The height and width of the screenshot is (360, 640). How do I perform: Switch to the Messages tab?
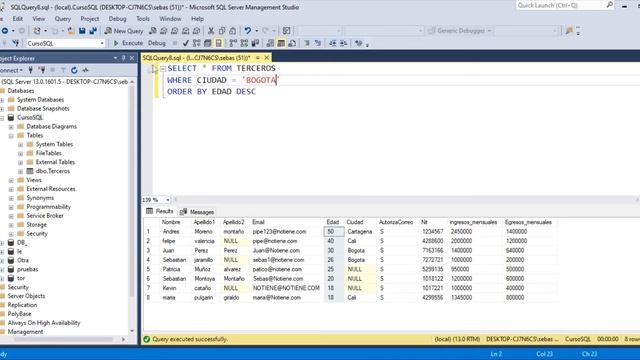pyautogui.click(x=197, y=212)
